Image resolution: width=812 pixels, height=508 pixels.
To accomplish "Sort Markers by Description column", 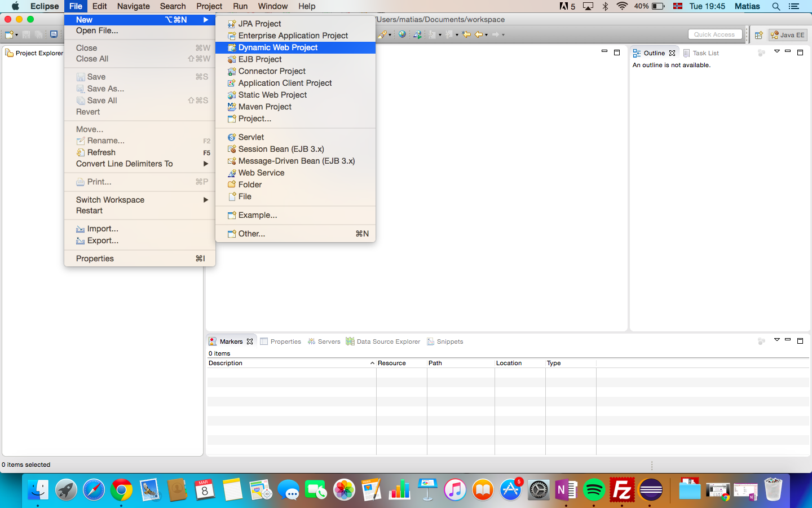I will (x=292, y=363).
